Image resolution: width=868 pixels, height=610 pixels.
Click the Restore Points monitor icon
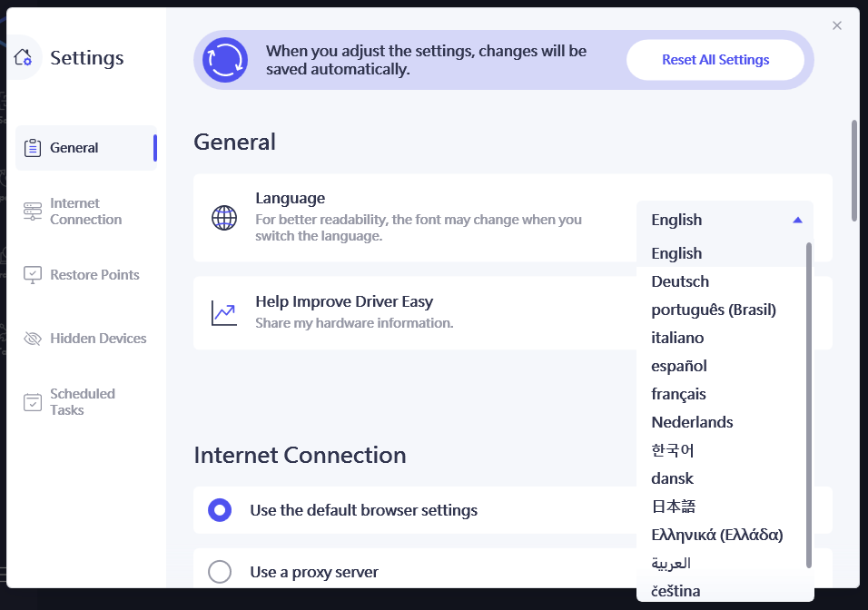pyautogui.click(x=33, y=275)
